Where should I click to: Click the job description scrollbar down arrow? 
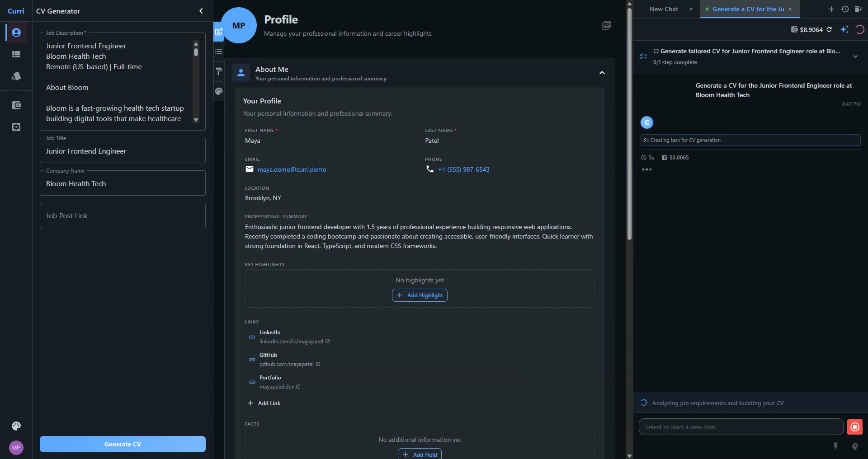click(x=196, y=120)
